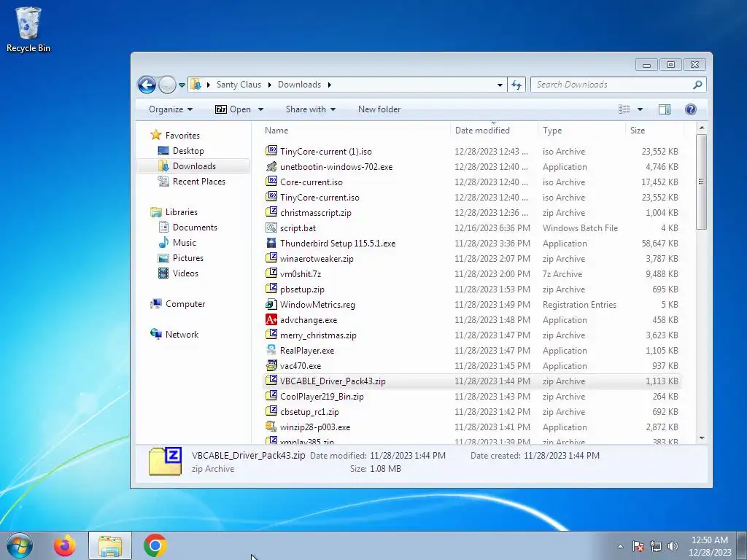The width and height of the screenshot is (747, 560).
Task: Open the Help icon
Action: point(690,109)
